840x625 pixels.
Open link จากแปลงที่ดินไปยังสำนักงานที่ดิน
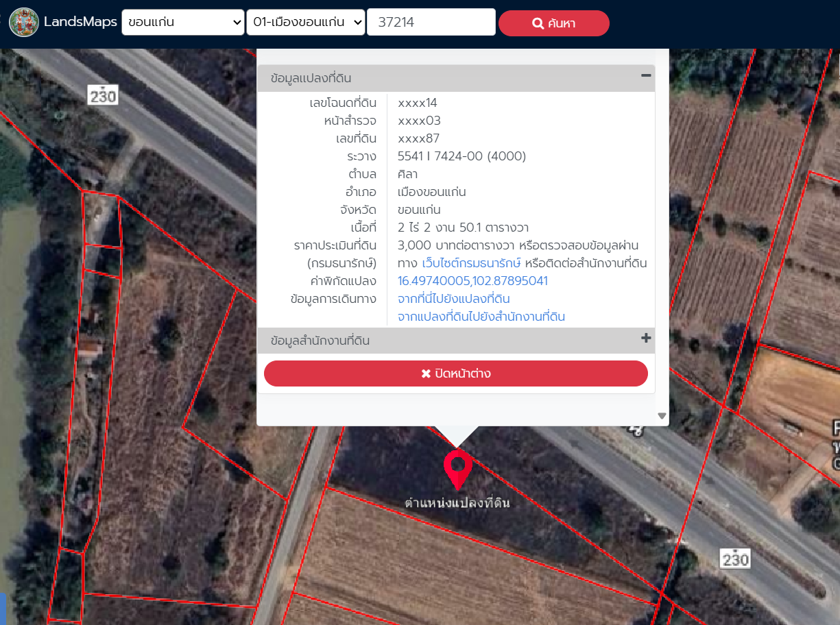(481, 317)
